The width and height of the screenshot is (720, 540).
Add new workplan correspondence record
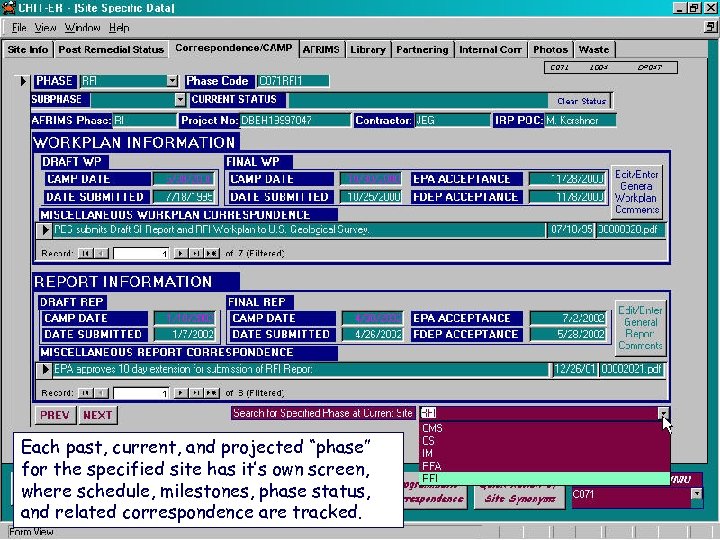tap(211, 253)
